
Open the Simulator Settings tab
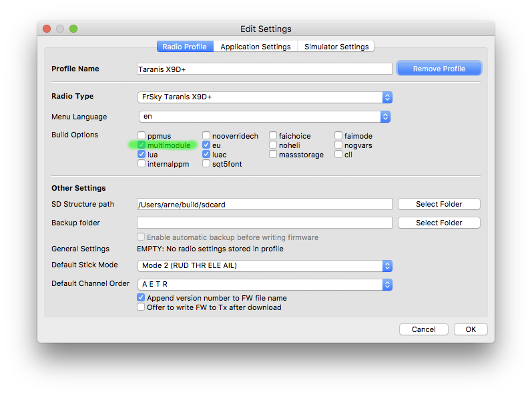336,47
